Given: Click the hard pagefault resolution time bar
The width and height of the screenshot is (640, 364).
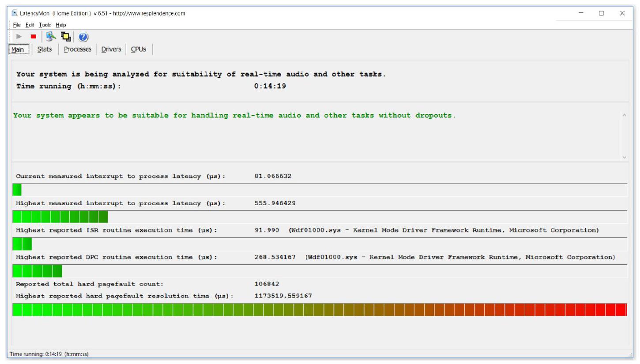Looking at the screenshot, I should click(320, 310).
